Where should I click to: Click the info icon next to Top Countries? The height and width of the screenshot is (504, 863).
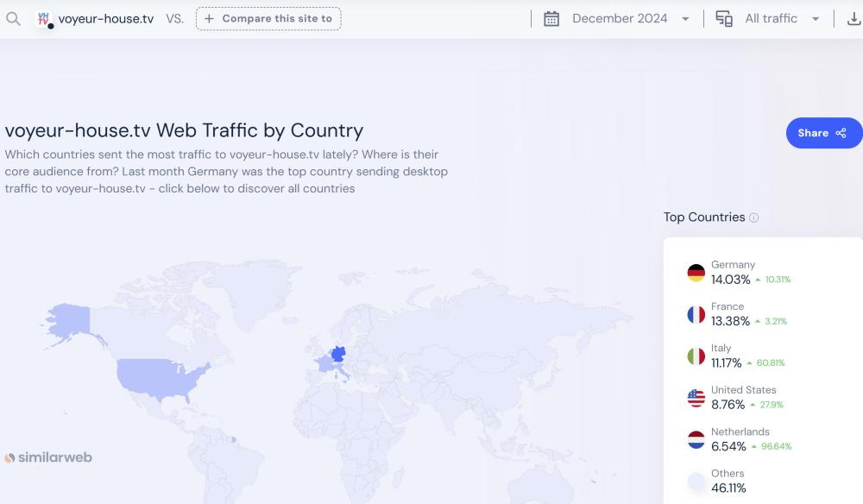coord(753,217)
